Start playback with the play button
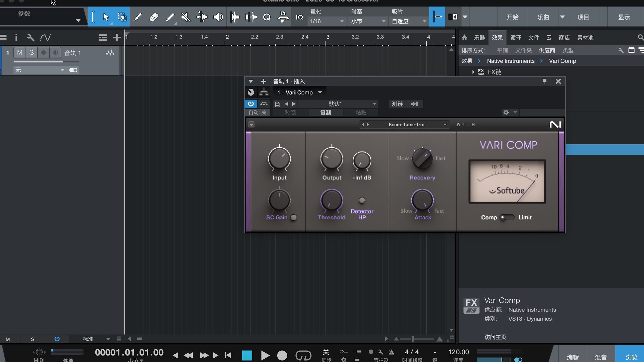Viewport: 644px width, 362px height. click(265, 355)
